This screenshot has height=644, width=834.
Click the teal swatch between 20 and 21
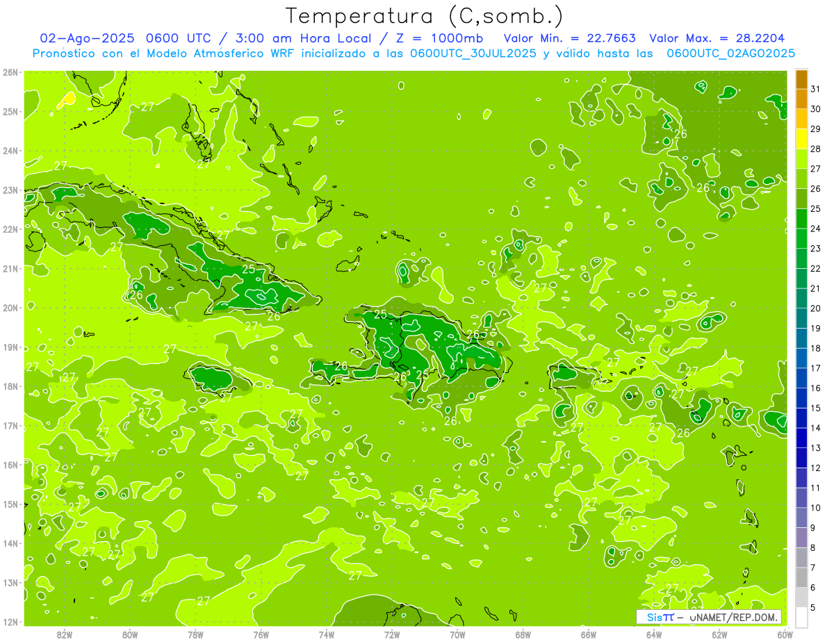pyautogui.click(x=801, y=298)
